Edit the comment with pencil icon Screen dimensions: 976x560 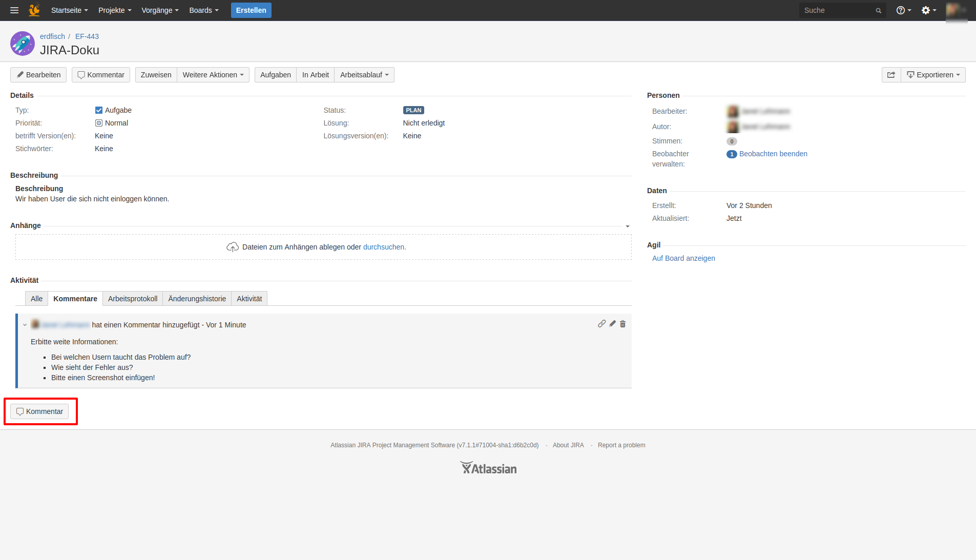point(612,324)
